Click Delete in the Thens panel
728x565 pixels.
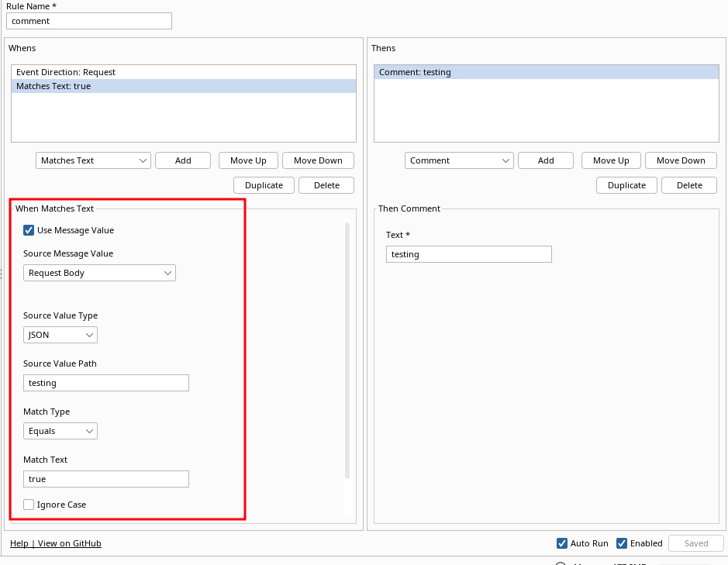pos(688,185)
